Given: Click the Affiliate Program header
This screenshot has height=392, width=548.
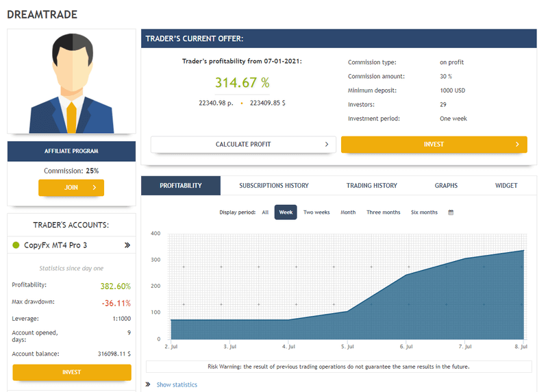Looking at the screenshot, I should point(71,151).
